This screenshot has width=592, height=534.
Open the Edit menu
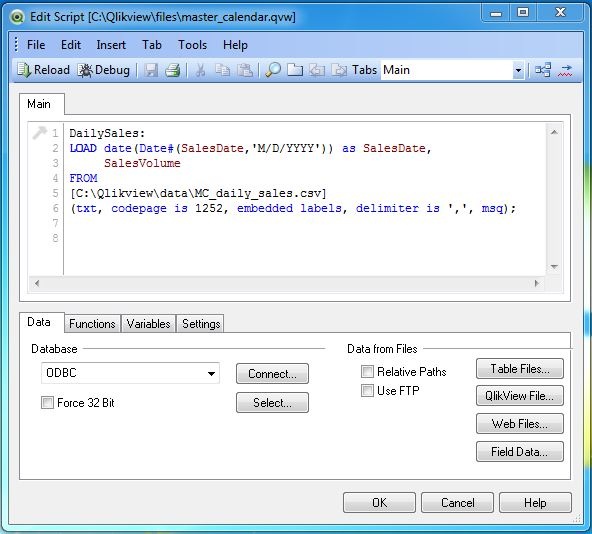[x=71, y=45]
